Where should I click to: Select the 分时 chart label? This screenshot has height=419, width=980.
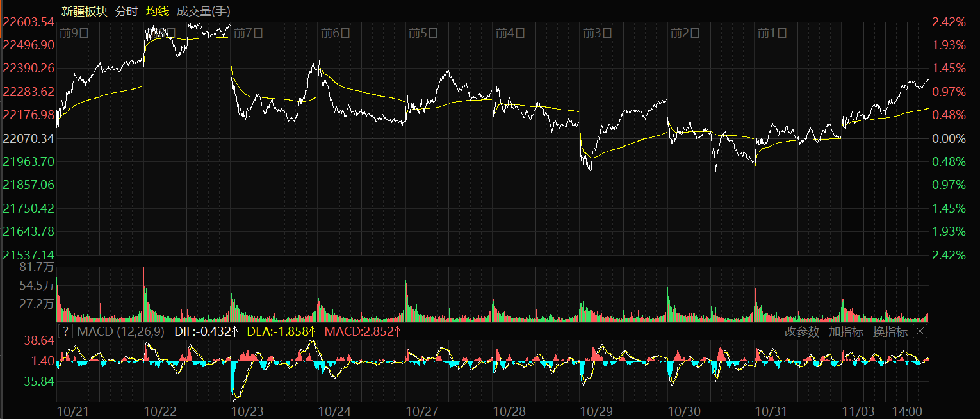(x=126, y=11)
